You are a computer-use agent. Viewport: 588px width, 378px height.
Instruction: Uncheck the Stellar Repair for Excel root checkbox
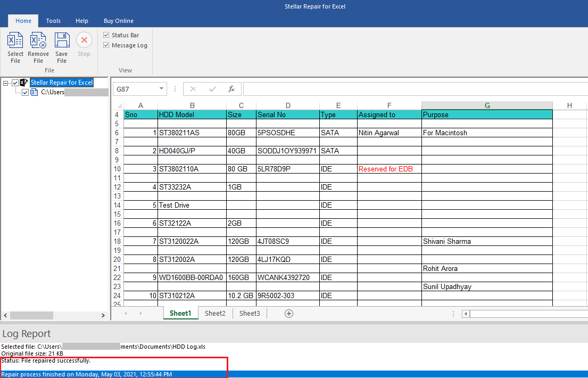15,83
